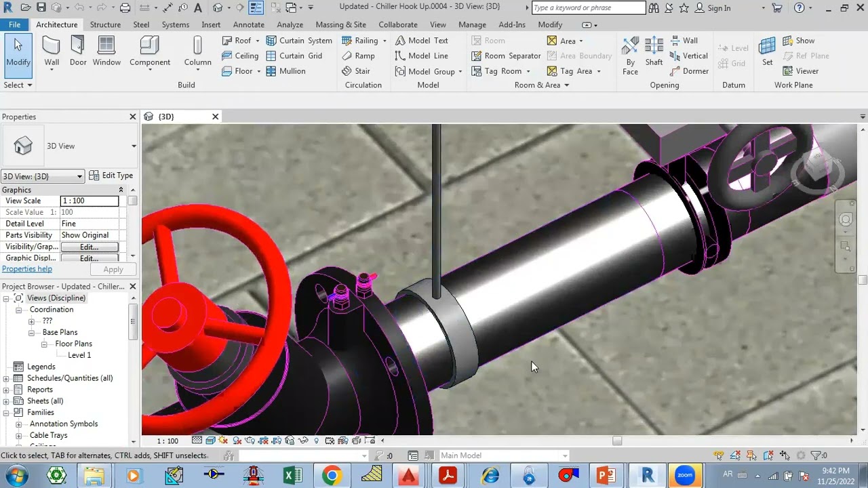Select the Ramp tool

click(358, 56)
